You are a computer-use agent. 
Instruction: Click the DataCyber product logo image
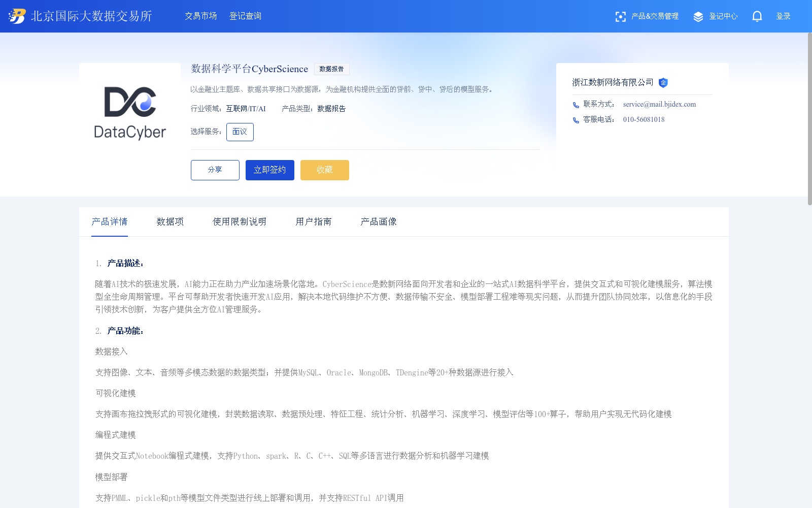130,114
